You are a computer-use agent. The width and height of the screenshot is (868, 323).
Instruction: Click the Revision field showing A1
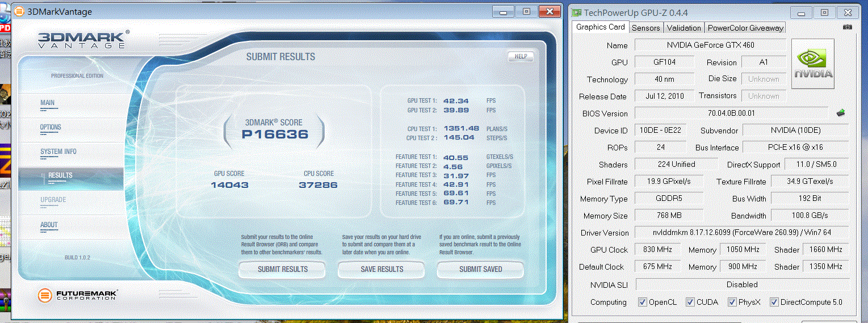[764, 62]
